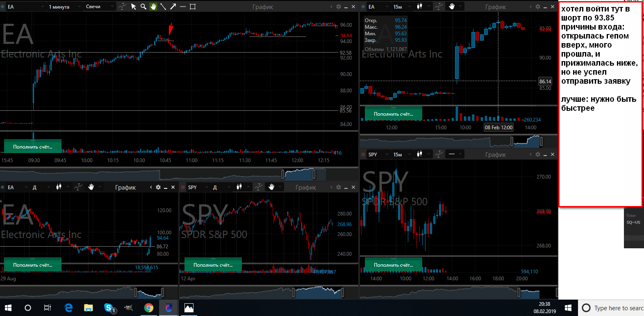Click back chevron in EA daily chart header
The height and width of the screenshot is (316, 644).
[151, 187]
